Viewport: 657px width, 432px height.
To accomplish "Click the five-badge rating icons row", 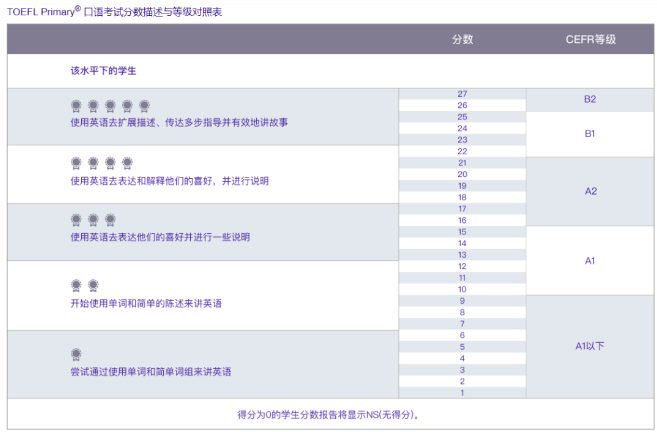I will coord(110,106).
